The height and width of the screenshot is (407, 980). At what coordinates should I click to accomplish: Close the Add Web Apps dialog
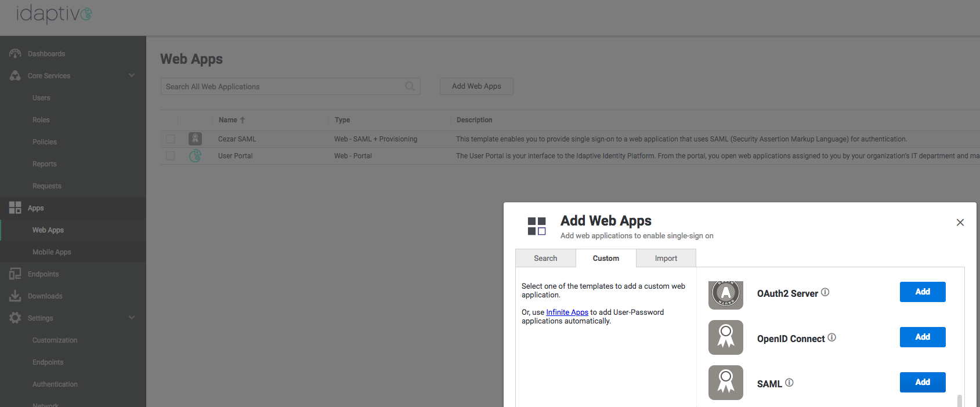pyautogui.click(x=960, y=223)
